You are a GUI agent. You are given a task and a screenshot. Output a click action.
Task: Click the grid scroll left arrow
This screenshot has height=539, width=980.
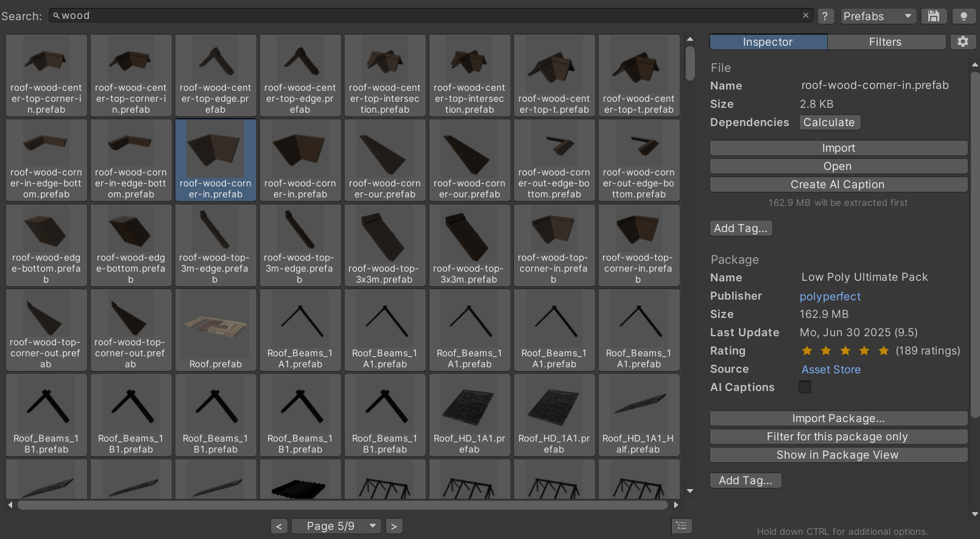click(x=10, y=505)
